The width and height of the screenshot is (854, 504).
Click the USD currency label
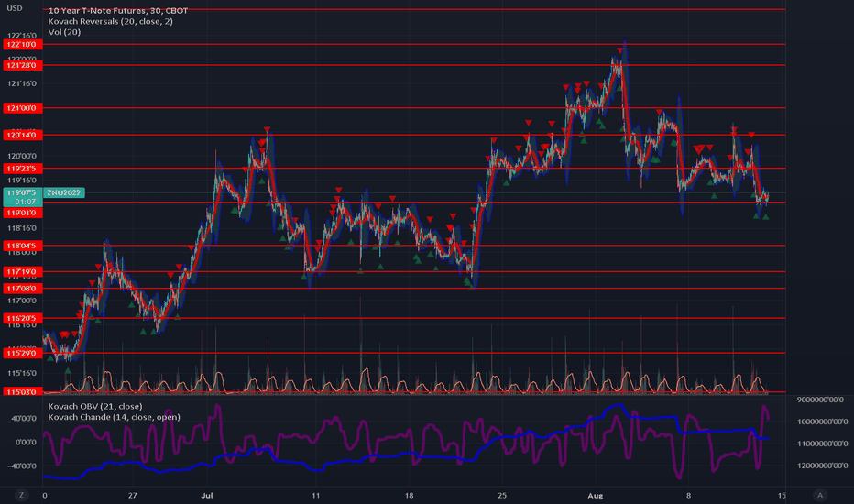[15, 8]
